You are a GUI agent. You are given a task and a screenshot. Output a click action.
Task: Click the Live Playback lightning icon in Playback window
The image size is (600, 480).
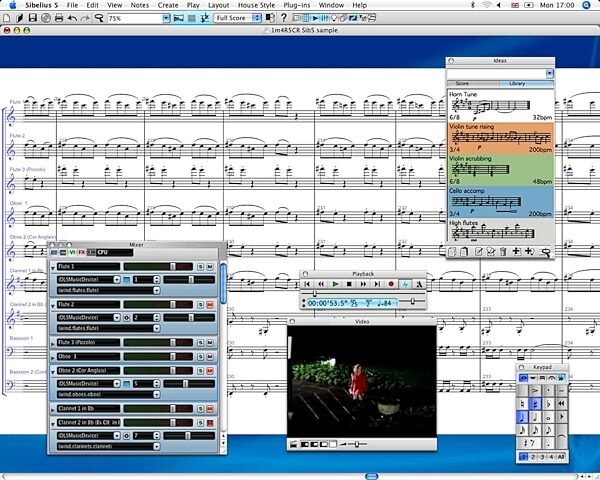pos(405,284)
